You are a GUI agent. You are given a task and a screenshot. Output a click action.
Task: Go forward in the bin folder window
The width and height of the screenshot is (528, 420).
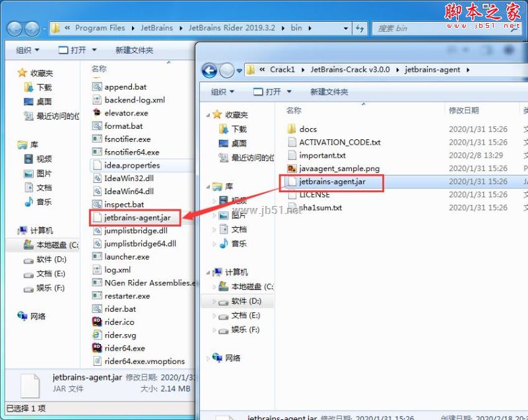pos(32,28)
